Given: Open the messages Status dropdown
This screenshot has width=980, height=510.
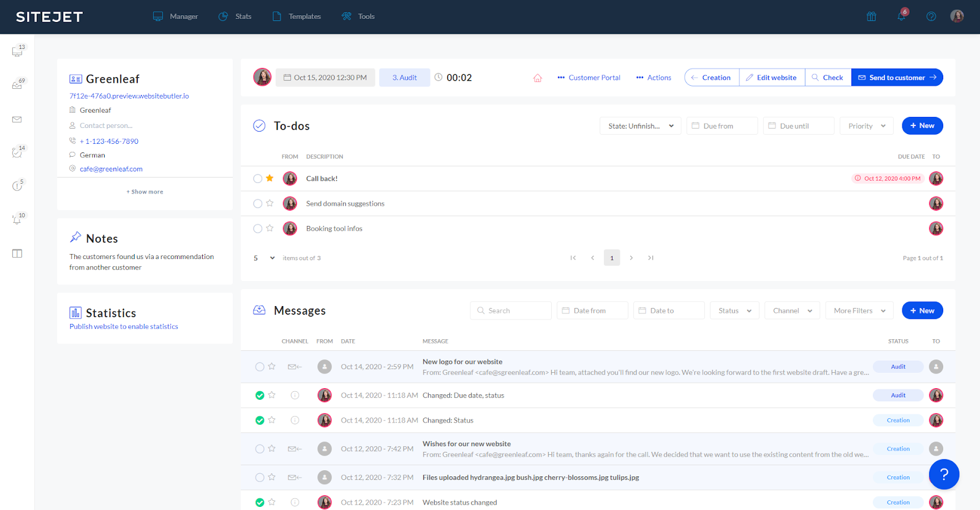Looking at the screenshot, I should pyautogui.click(x=734, y=310).
